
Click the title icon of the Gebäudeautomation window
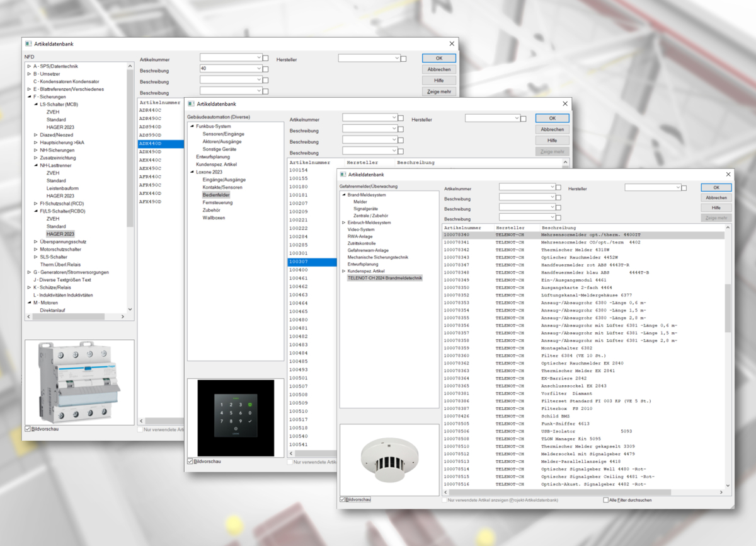tap(191, 103)
